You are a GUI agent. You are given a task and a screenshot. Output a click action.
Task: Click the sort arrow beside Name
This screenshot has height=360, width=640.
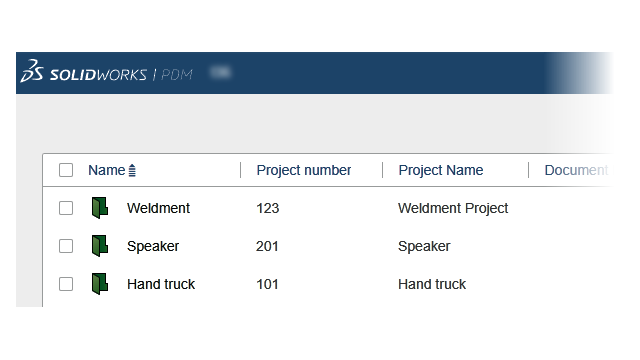tap(132, 170)
